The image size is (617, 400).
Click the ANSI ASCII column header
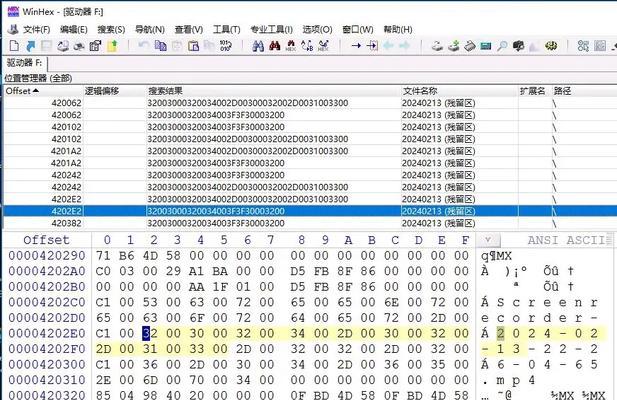click(x=565, y=240)
